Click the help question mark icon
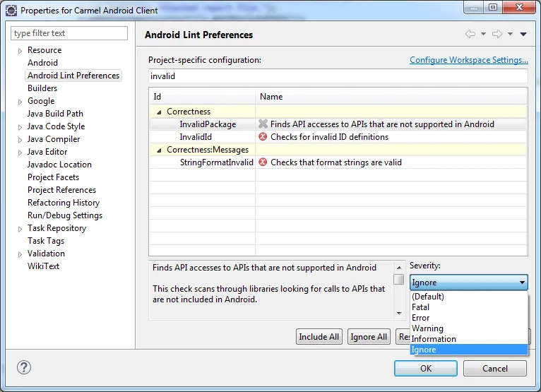541x392 pixels. click(24, 368)
